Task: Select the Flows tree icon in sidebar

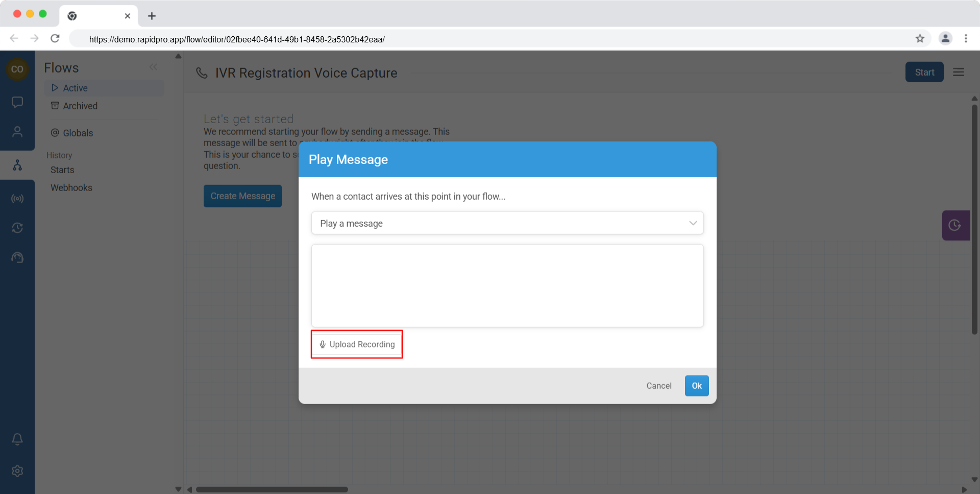Action: pos(17,165)
